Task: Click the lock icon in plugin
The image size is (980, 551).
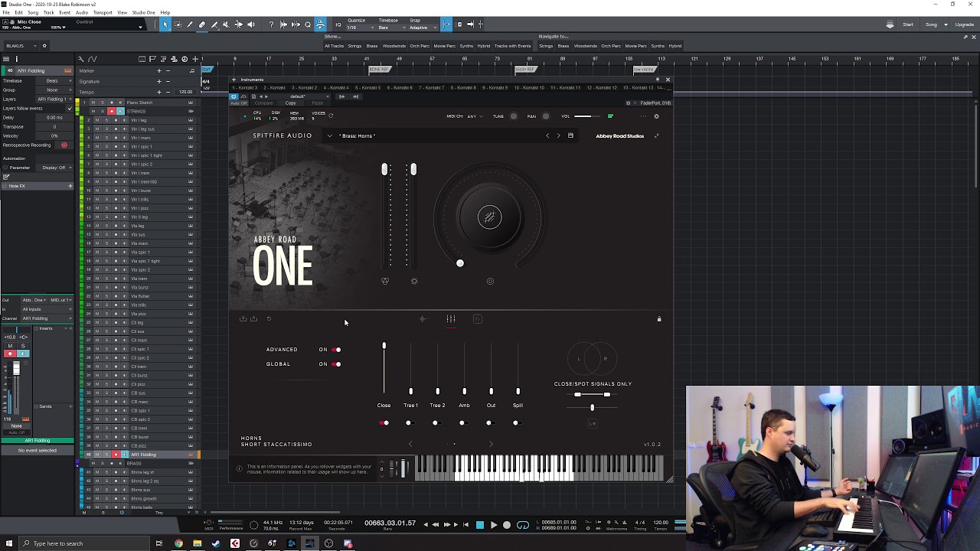Action: (659, 319)
